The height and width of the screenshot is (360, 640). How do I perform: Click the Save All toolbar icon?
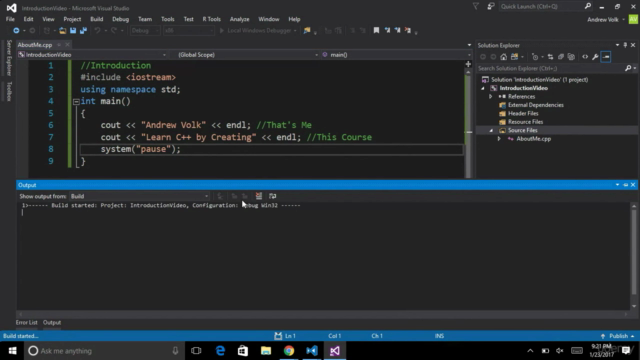point(83,31)
